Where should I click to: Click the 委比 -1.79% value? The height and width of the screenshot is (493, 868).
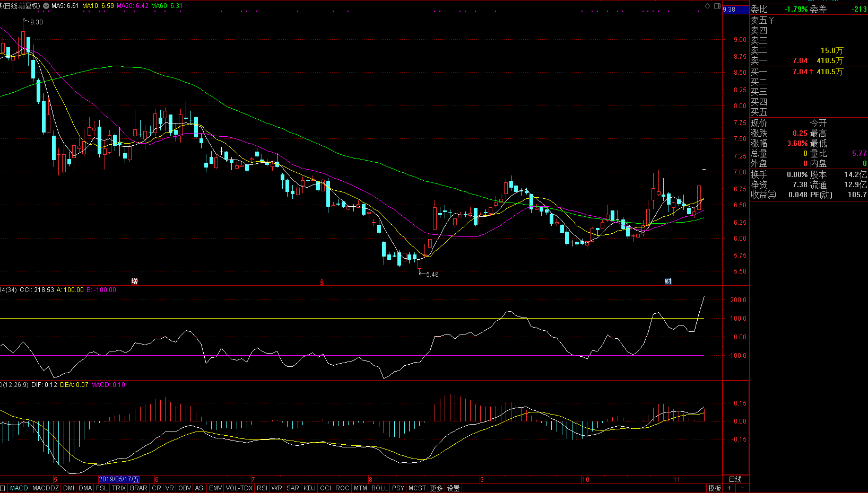coord(796,10)
